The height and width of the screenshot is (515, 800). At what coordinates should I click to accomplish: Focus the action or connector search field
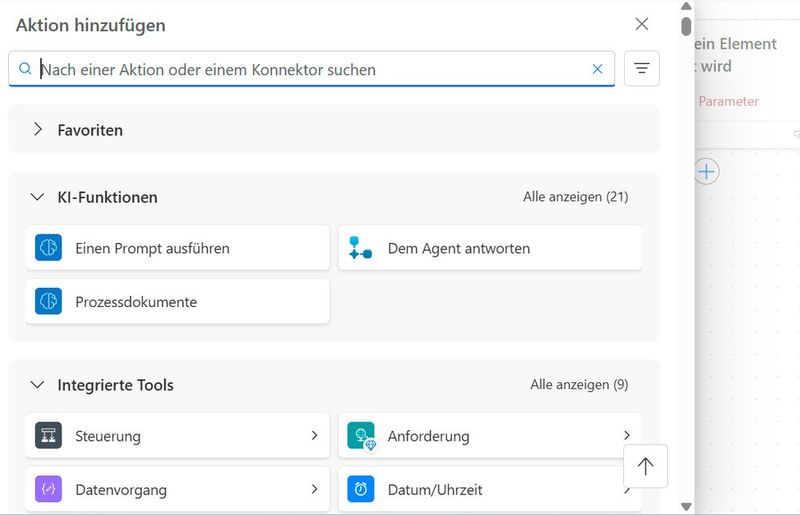pyautogui.click(x=311, y=69)
